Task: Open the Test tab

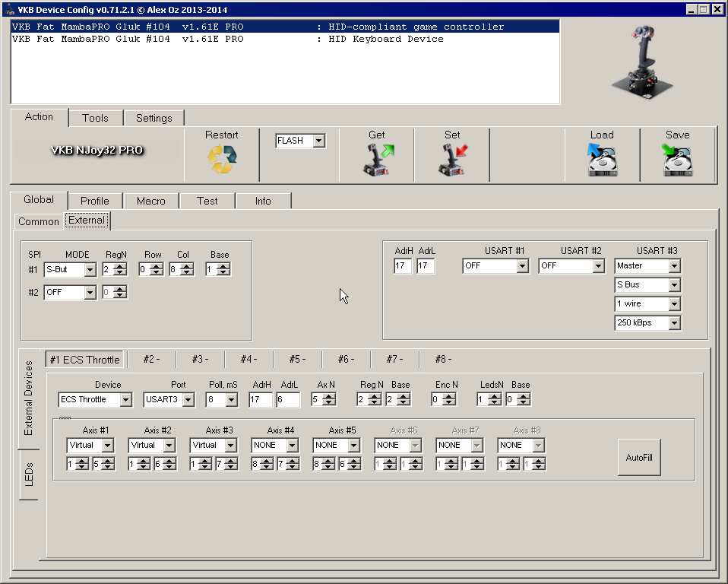Action: click(x=207, y=201)
